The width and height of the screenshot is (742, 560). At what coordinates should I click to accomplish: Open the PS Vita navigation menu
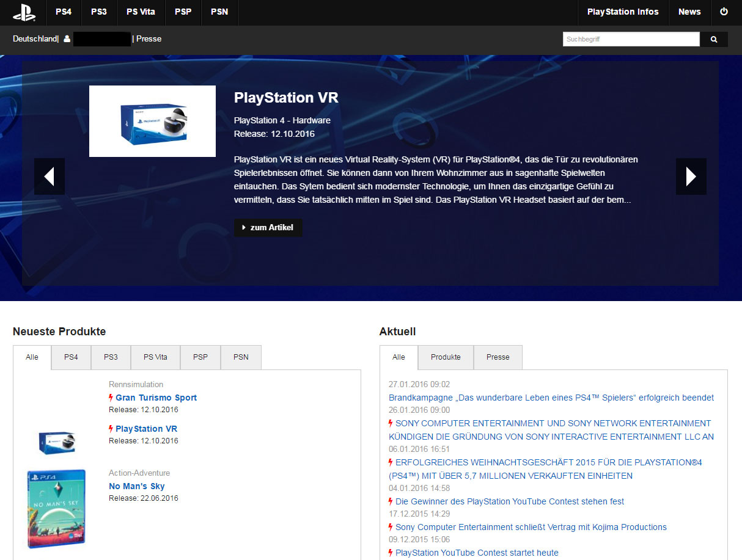(x=141, y=12)
